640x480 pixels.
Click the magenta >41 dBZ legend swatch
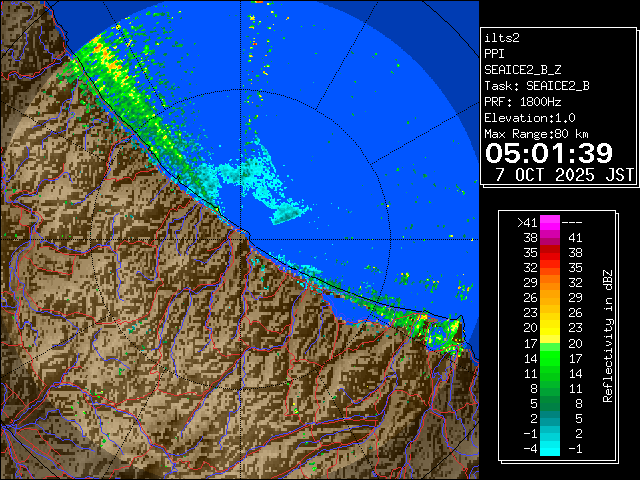tap(550, 222)
